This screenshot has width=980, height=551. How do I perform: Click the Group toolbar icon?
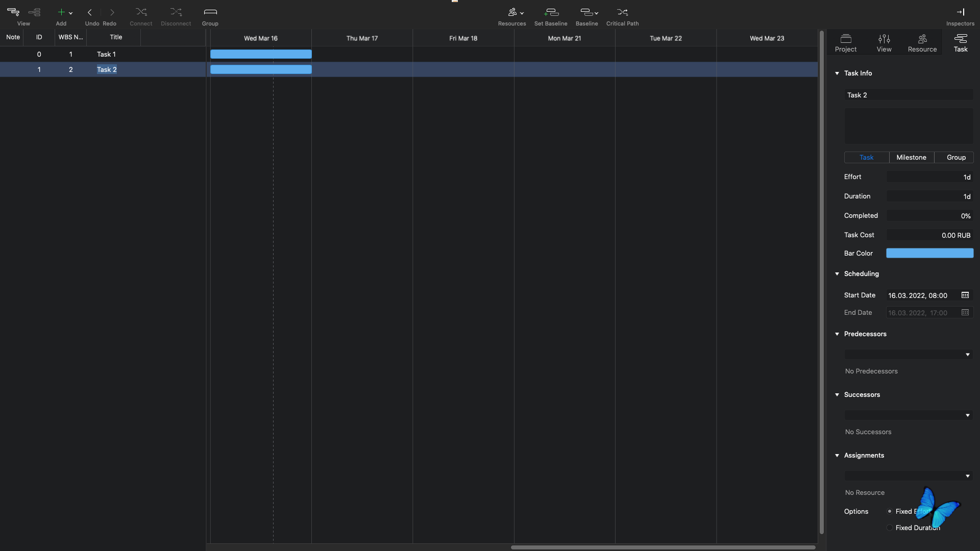[210, 12]
